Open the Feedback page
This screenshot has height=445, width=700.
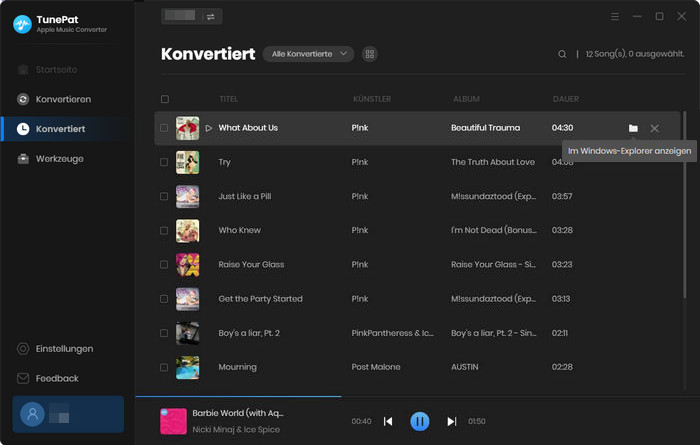(48, 378)
